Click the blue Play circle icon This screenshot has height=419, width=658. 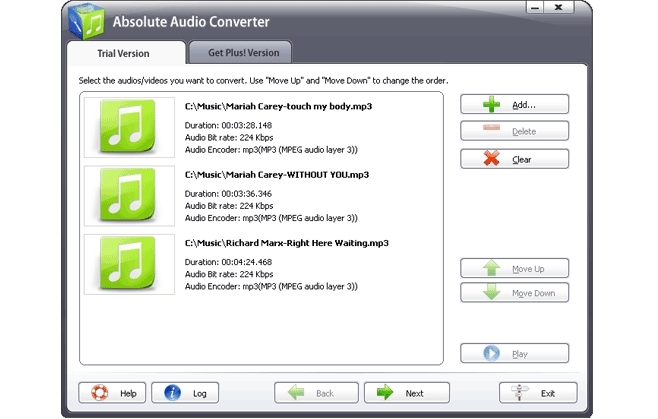491,353
